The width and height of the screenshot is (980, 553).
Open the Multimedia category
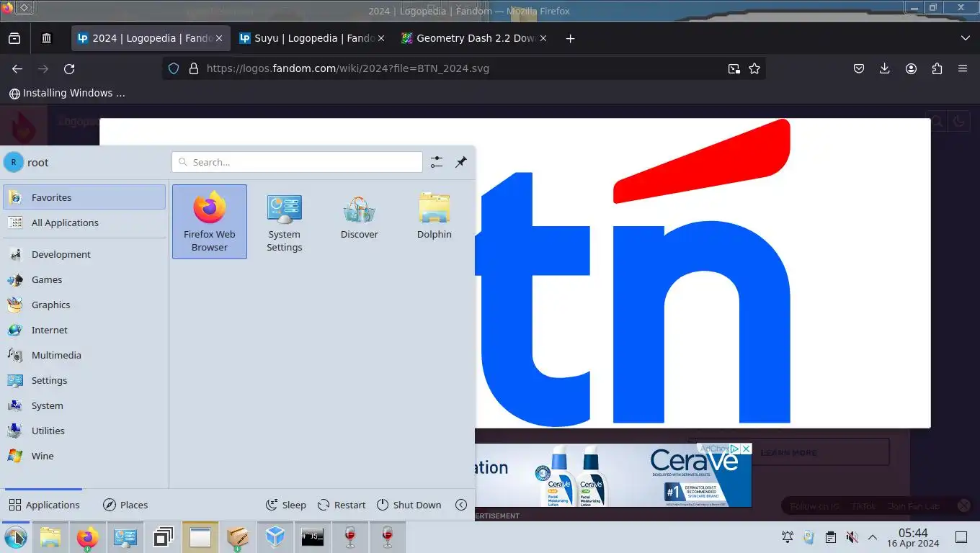[84, 355]
